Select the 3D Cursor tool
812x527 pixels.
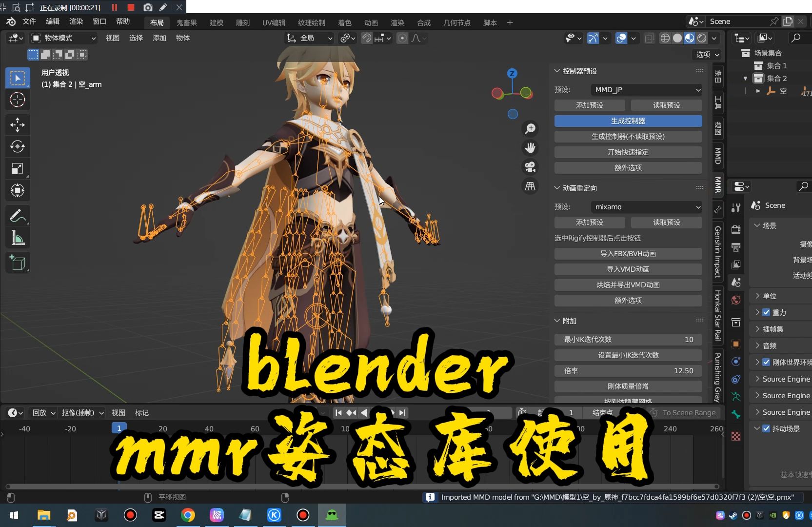tap(18, 100)
